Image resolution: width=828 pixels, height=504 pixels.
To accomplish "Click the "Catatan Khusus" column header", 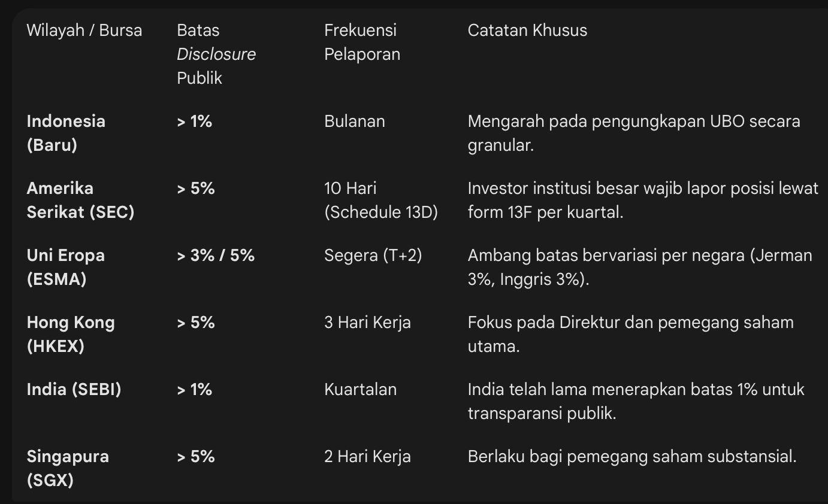I will 527,31.
